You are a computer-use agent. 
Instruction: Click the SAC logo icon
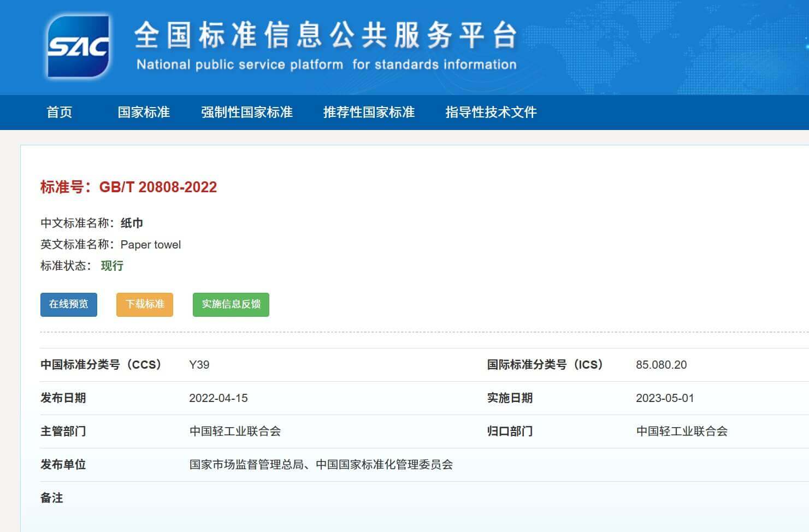78,46
